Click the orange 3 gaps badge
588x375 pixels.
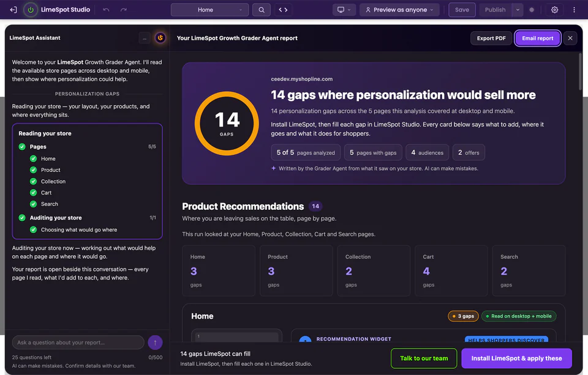463,316
